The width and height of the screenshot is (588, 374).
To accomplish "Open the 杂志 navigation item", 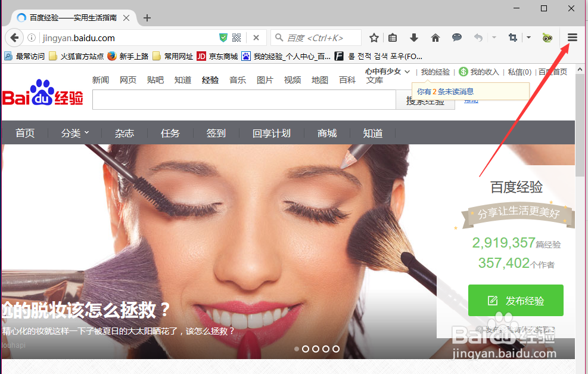I will [x=124, y=133].
